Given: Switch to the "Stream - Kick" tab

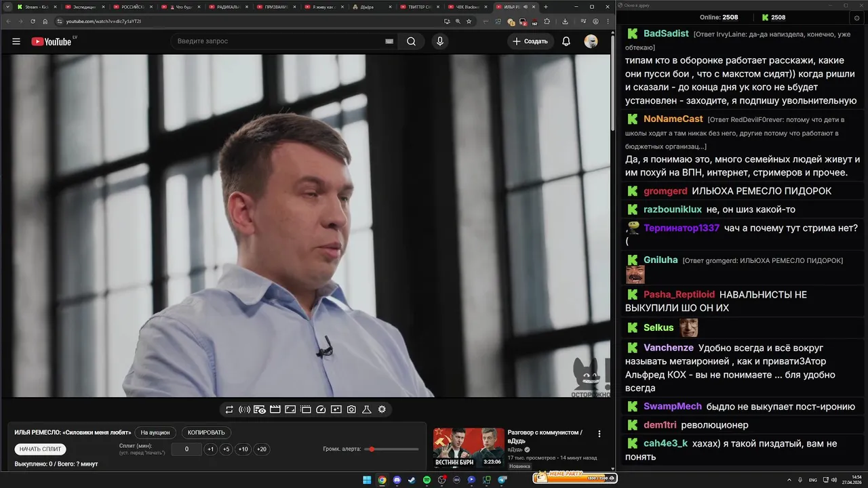Looking at the screenshot, I should [x=36, y=7].
